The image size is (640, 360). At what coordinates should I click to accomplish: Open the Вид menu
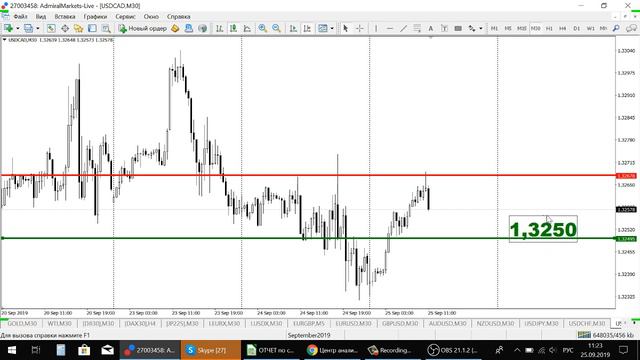coord(41,17)
